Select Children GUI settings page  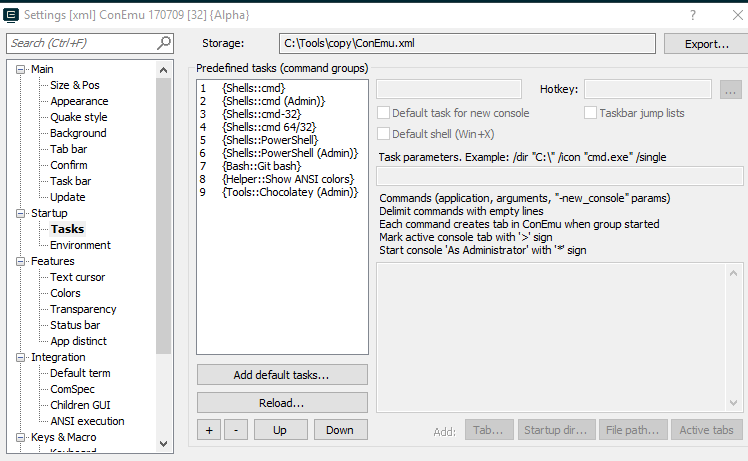pyautogui.click(x=80, y=405)
